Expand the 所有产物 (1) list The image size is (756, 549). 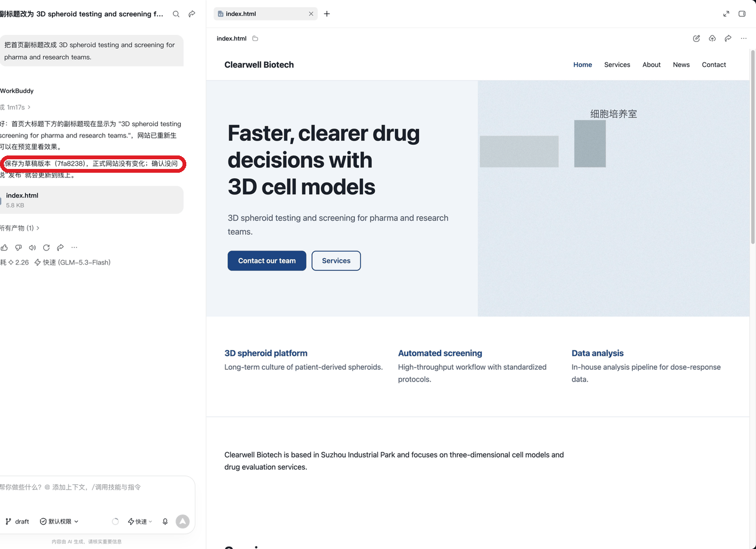tap(19, 228)
